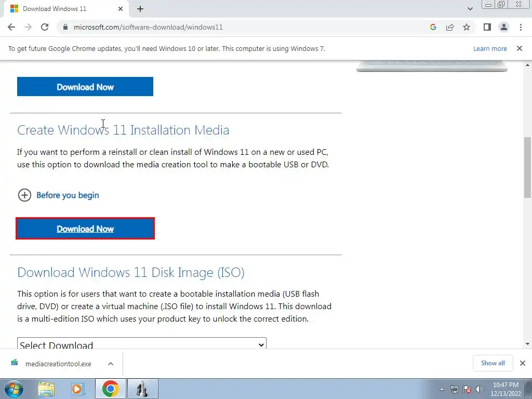532x399 pixels.
Task: Click the Download Windows 11 Disk Image (ISO) heading
Action: (x=131, y=272)
